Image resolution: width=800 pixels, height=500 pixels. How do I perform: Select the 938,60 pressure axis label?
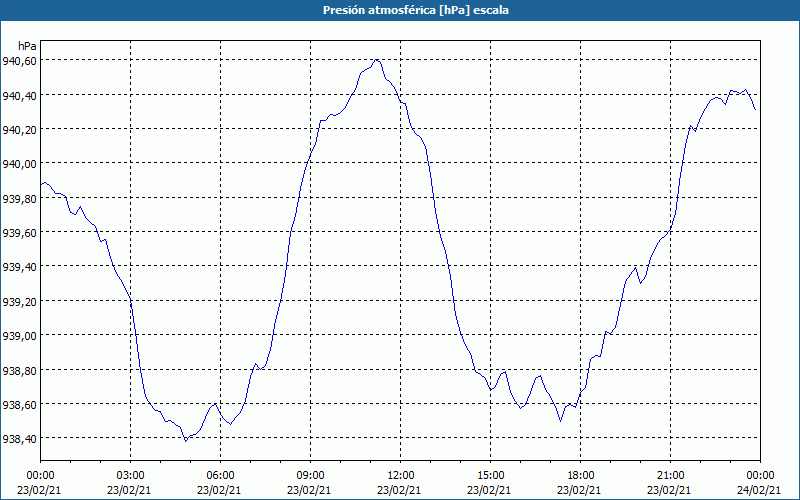coord(19,405)
